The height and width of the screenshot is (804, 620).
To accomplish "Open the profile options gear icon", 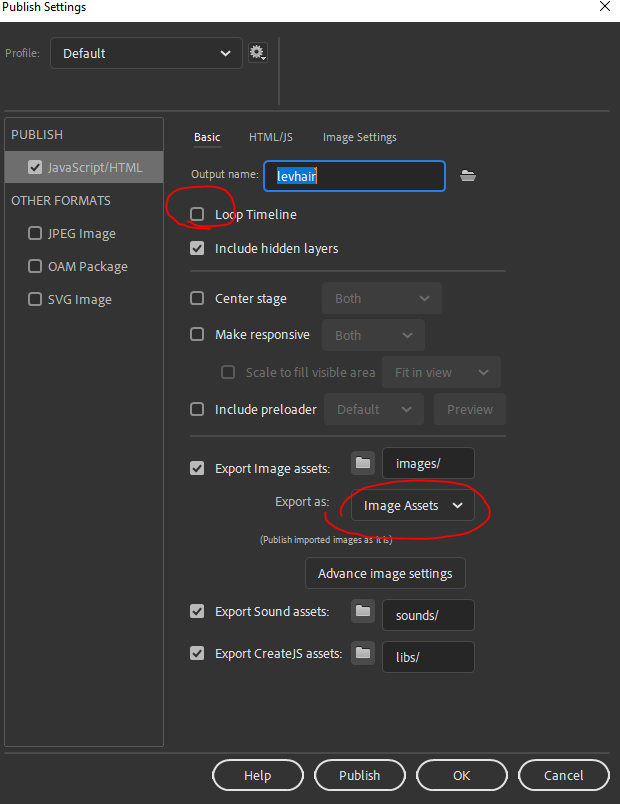I will pyautogui.click(x=257, y=52).
